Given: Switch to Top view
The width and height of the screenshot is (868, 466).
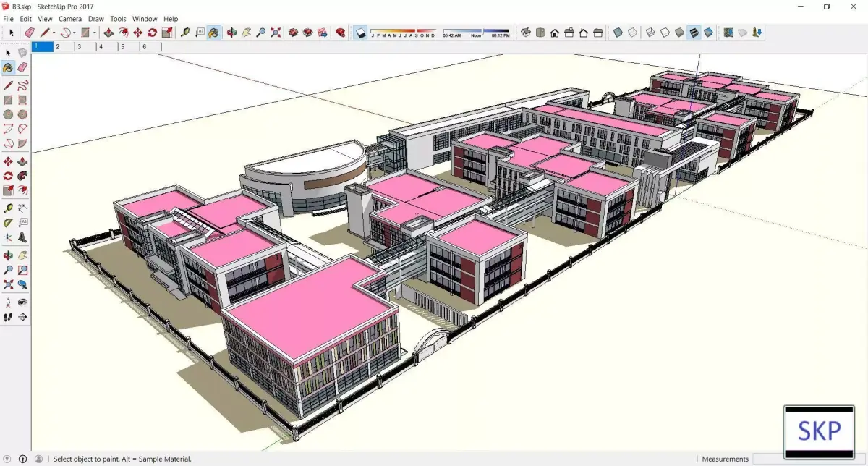Looking at the screenshot, I should point(540,33).
